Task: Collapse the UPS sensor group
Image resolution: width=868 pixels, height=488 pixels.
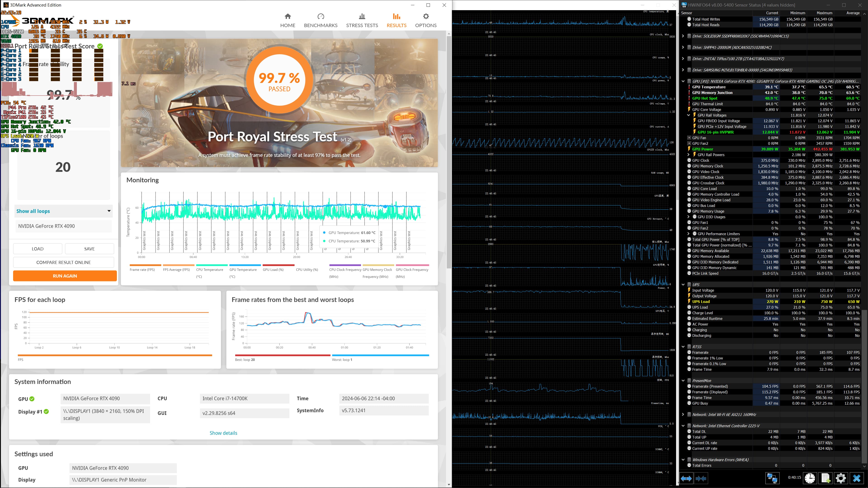Action: (x=683, y=285)
